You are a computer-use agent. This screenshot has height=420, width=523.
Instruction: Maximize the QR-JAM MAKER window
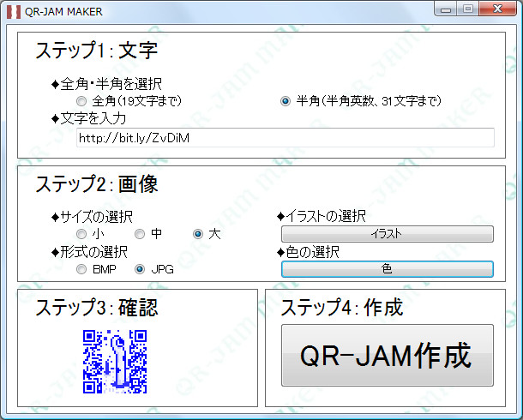click(468, 9)
